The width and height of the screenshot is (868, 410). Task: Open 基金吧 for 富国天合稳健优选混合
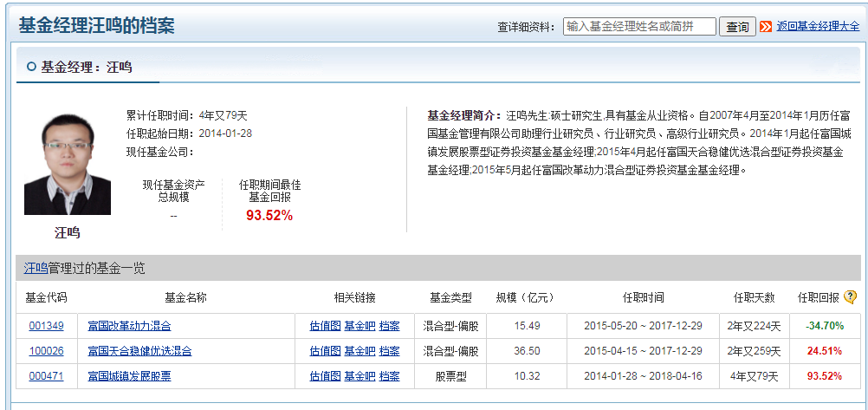point(360,351)
